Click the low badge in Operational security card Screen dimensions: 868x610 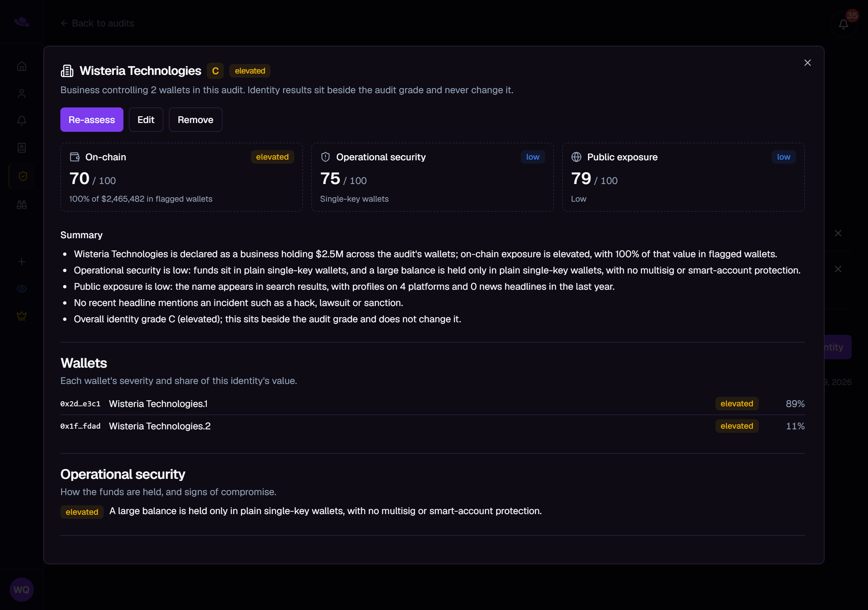[x=533, y=157]
